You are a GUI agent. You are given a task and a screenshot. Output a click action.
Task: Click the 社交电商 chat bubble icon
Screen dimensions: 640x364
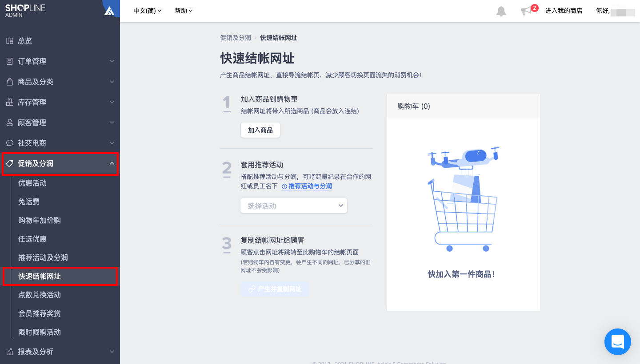pyautogui.click(x=9, y=143)
